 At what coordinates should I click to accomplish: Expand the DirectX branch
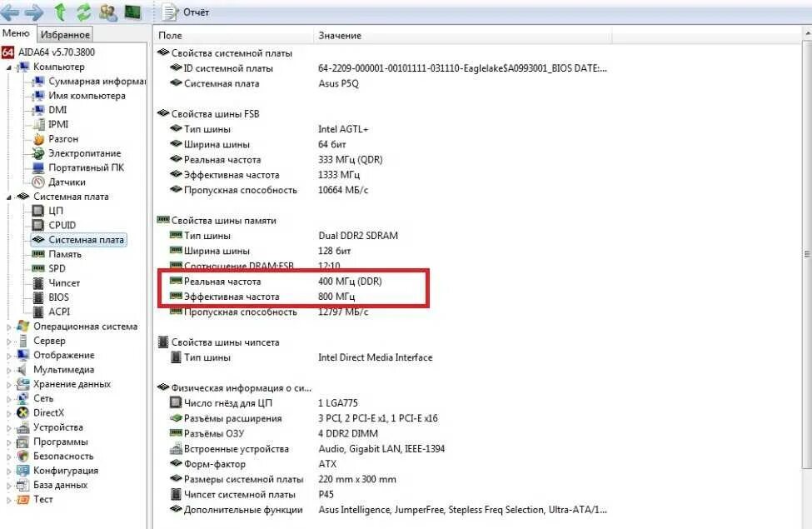pyautogui.click(x=9, y=413)
